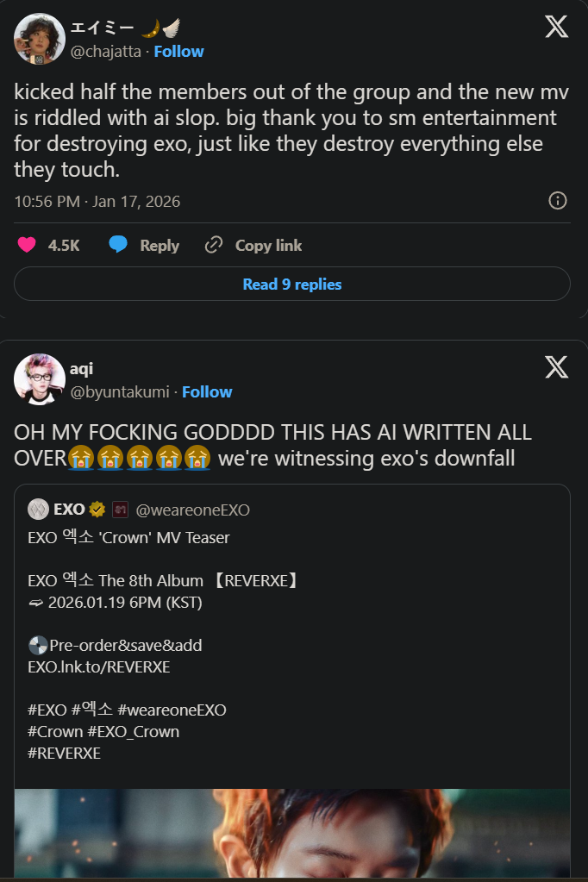This screenshot has height=882, width=588.
Task: Click the copy link chain icon
Action: pos(213,246)
